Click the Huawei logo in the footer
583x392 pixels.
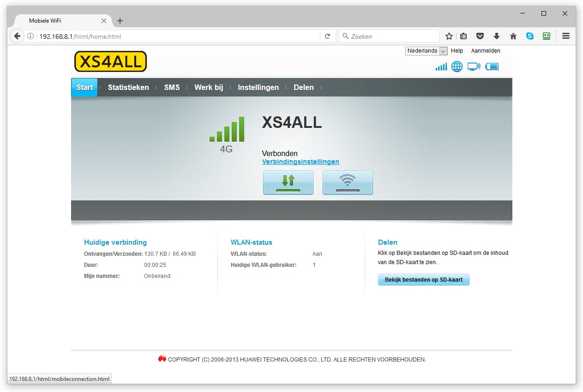click(x=162, y=359)
